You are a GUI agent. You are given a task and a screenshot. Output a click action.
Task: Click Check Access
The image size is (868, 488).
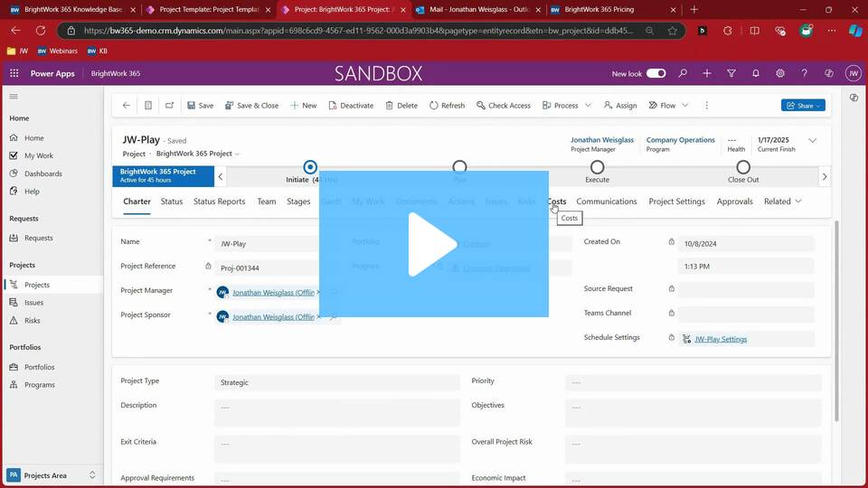(504, 105)
